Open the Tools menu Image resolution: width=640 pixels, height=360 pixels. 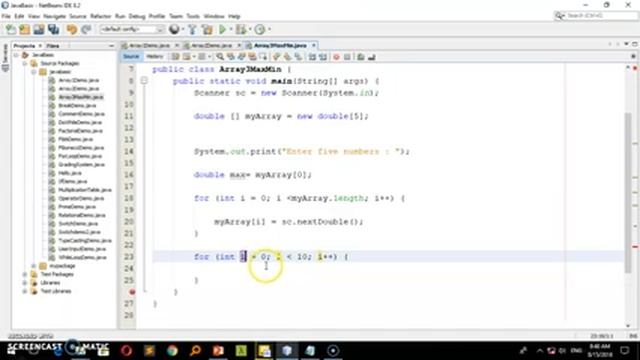point(193,16)
